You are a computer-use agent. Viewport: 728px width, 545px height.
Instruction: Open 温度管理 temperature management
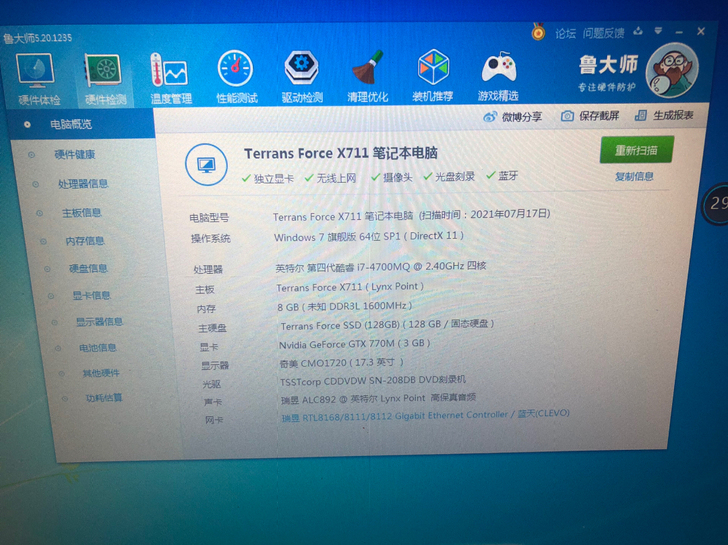[x=170, y=78]
